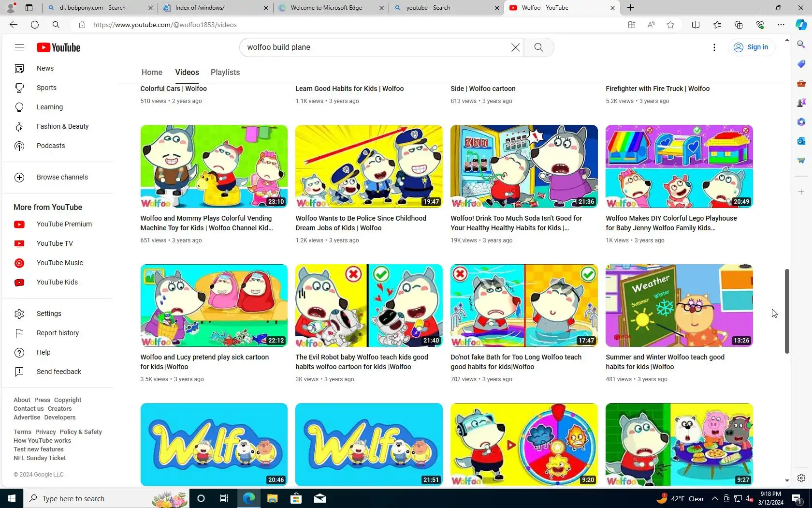This screenshot has height=508, width=812.
Task: Open the Edge favorites list
Action: tap(717, 25)
